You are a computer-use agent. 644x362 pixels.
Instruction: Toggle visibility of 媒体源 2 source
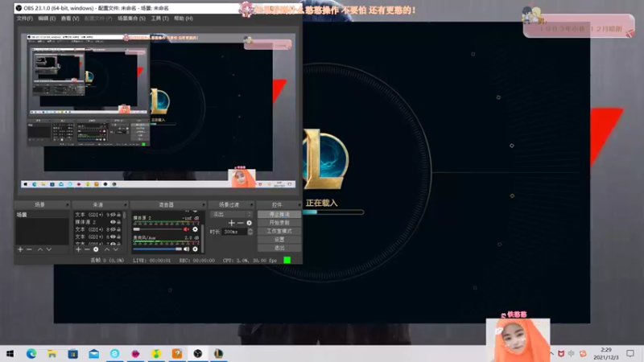pos(113,222)
